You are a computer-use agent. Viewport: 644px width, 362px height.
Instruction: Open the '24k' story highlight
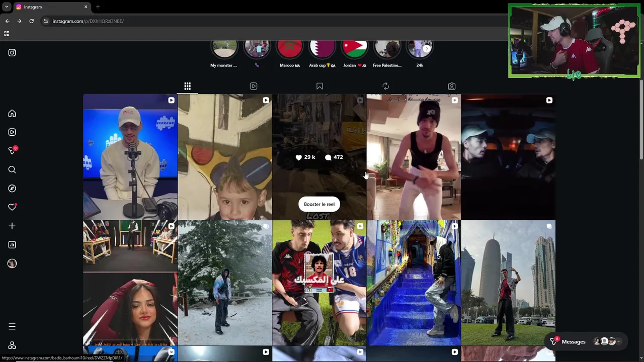click(420, 53)
